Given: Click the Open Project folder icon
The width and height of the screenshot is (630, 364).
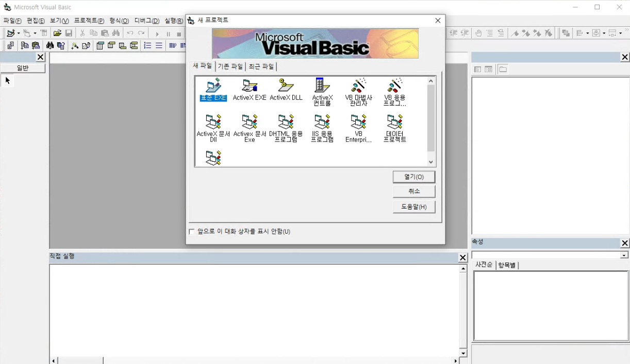Looking at the screenshot, I should [57, 33].
